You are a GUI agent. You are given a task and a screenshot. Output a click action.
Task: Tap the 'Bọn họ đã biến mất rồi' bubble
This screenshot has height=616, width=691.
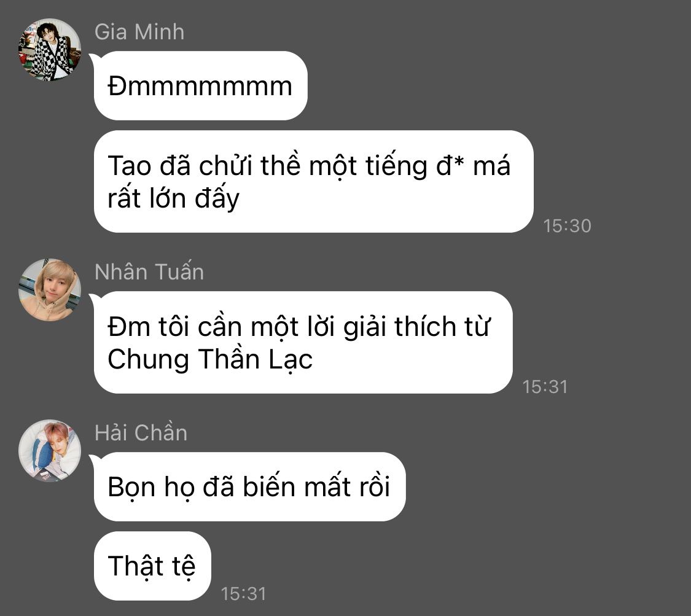249,486
